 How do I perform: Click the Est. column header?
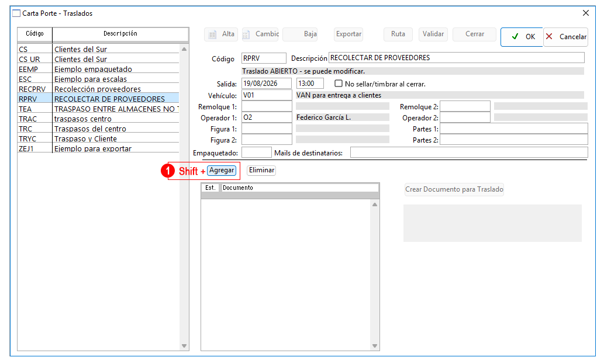click(210, 188)
